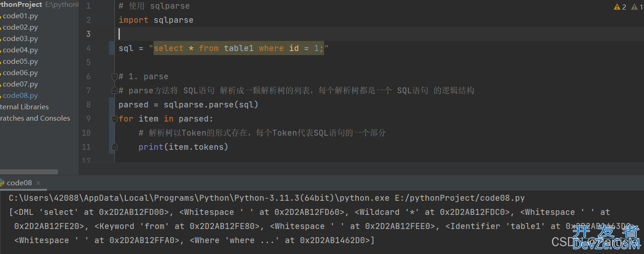
Task: Open code07.py in project tree
Action: [20, 84]
